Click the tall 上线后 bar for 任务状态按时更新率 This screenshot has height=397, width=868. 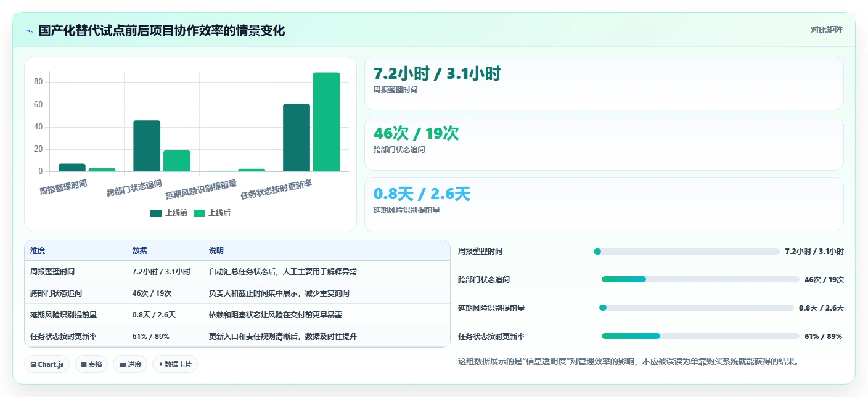326,122
